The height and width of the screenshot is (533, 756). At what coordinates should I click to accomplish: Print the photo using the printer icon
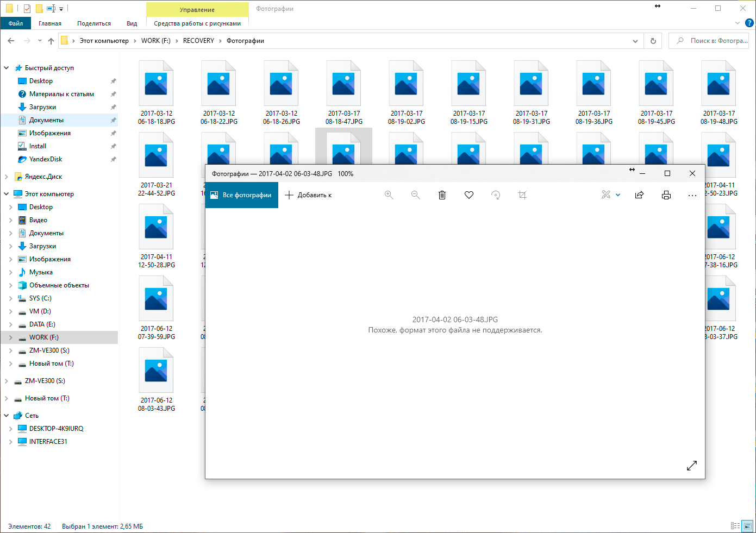coord(666,195)
